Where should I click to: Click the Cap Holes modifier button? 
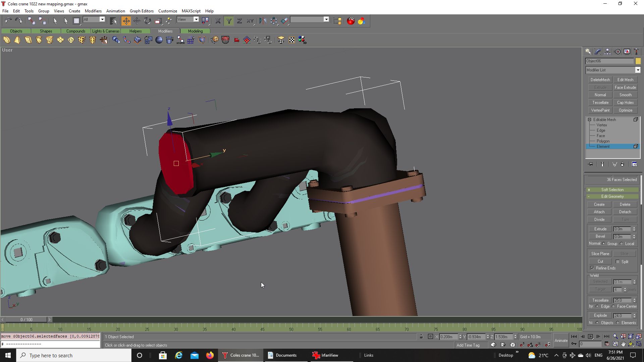625,103
